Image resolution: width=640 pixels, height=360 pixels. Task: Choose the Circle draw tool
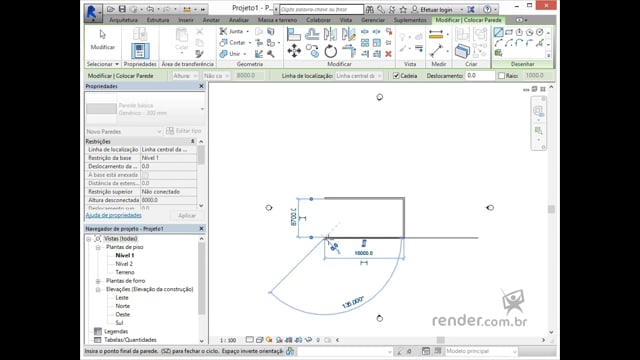(540, 32)
